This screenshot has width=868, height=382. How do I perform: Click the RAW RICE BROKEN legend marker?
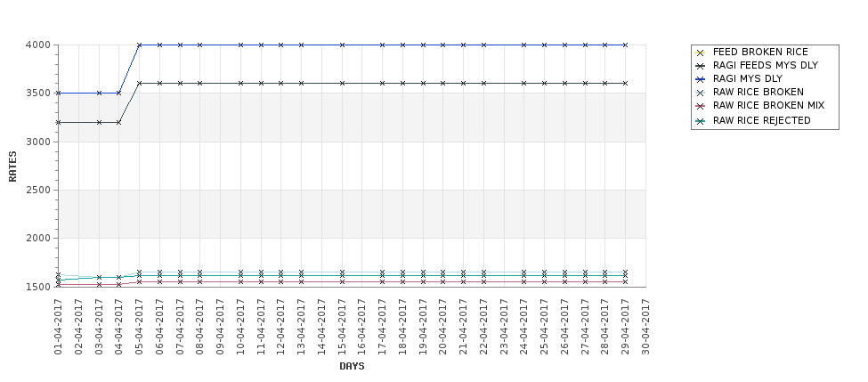(x=700, y=93)
